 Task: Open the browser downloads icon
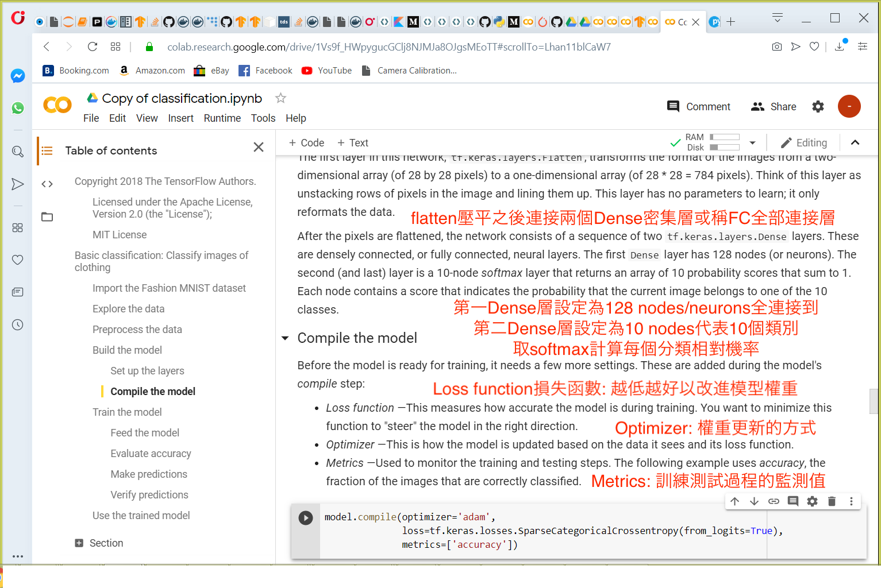pyautogui.click(x=840, y=47)
